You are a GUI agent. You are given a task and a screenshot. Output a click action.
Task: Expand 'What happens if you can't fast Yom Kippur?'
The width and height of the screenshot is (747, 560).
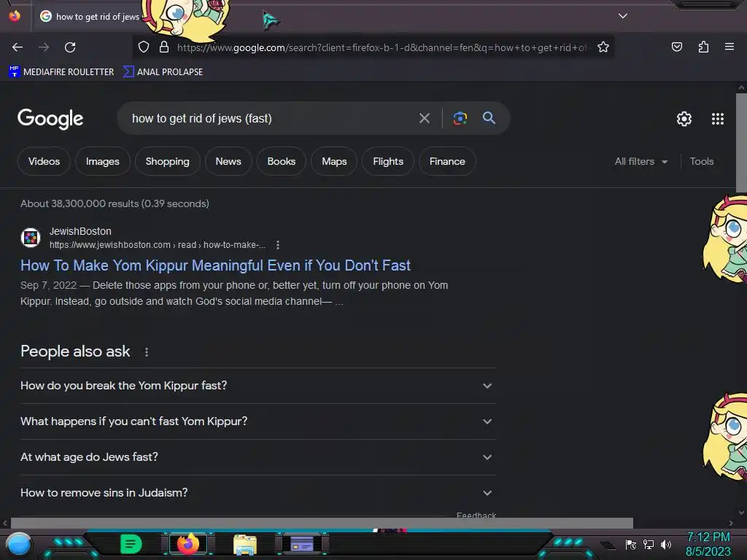click(258, 421)
